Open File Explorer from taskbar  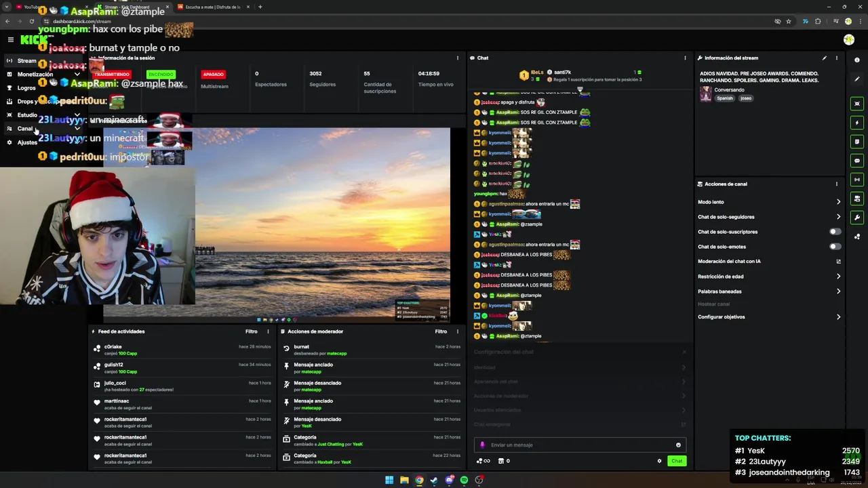404,480
